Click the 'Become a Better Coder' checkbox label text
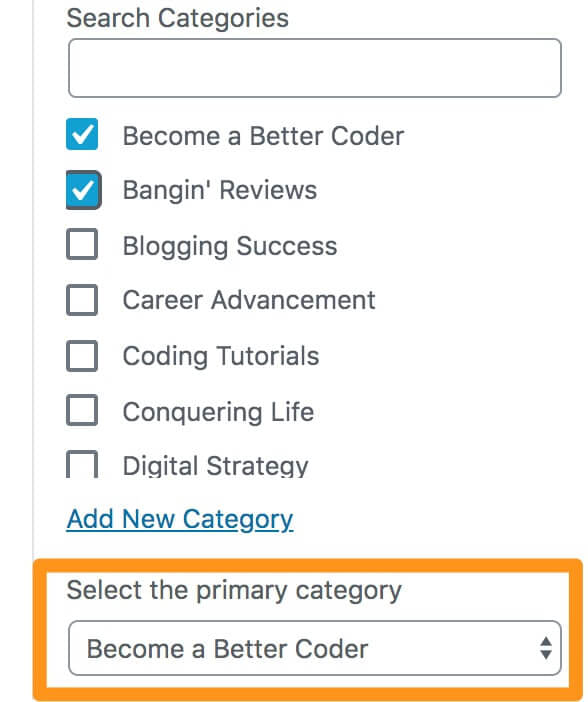The image size is (588, 702). (263, 136)
